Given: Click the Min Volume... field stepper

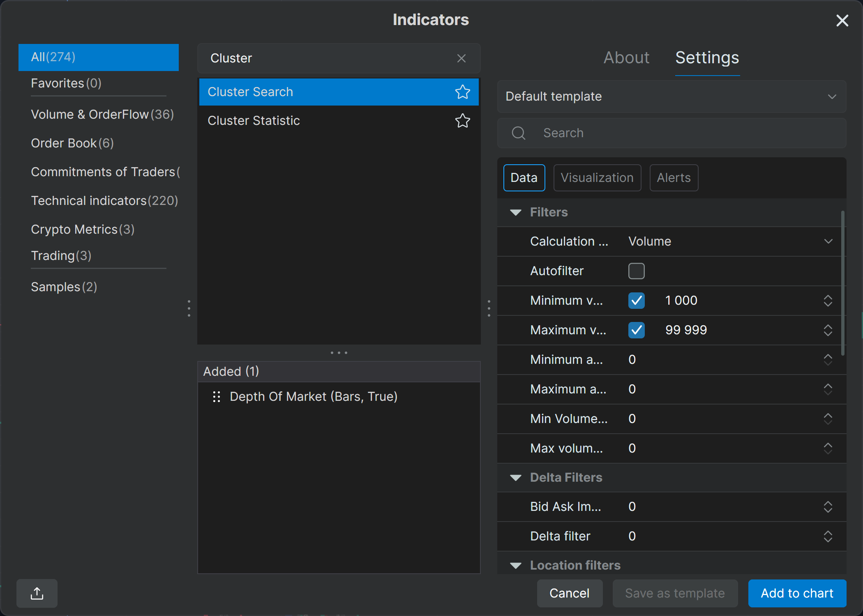Looking at the screenshot, I should click(x=828, y=419).
